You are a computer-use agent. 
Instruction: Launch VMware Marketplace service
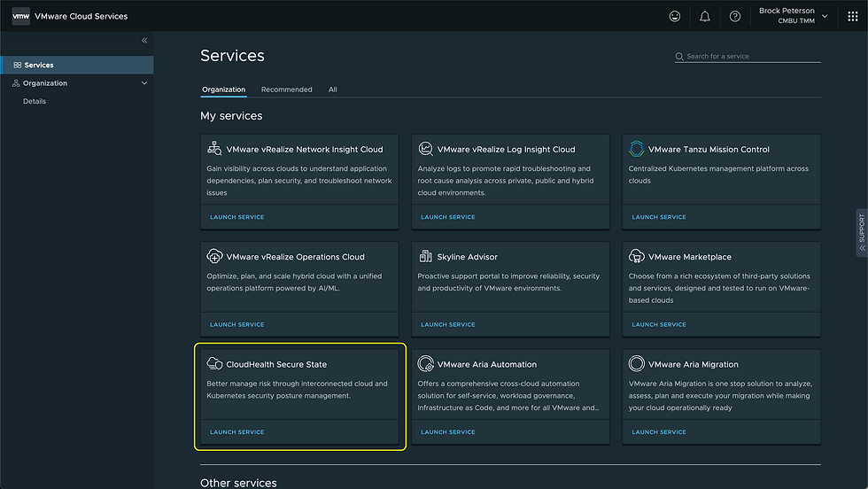click(659, 324)
